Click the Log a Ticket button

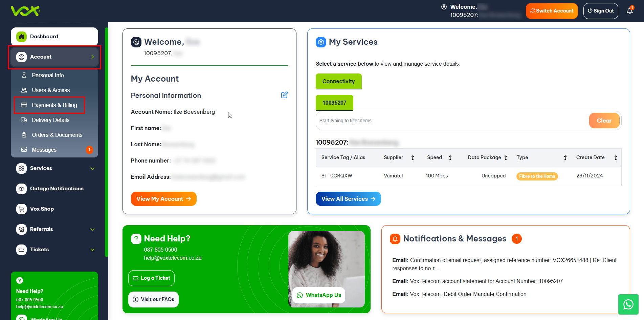[x=151, y=278]
